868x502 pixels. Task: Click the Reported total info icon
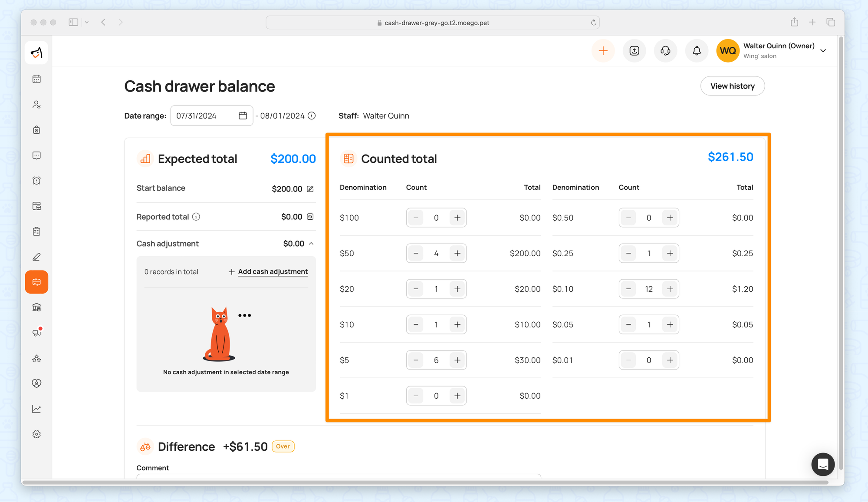click(x=196, y=217)
